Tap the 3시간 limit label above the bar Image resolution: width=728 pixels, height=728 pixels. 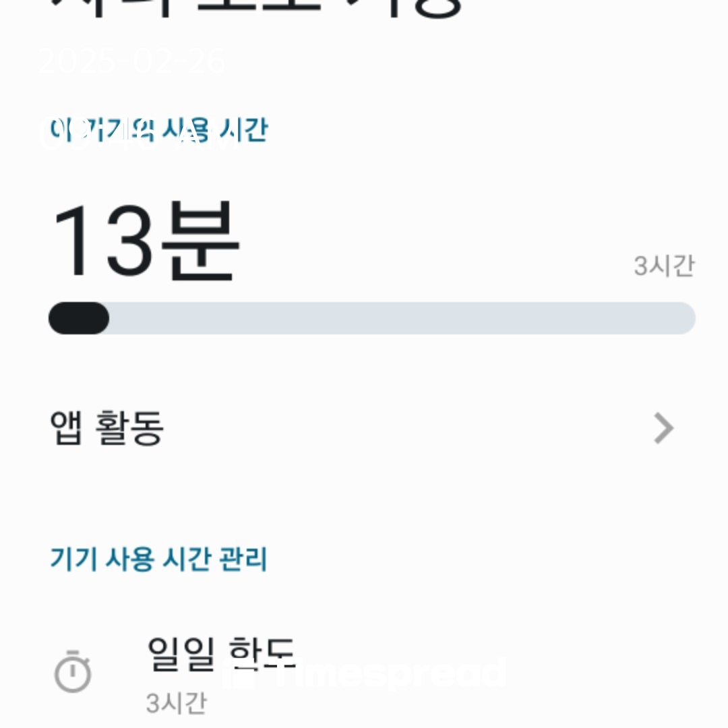[665, 266]
